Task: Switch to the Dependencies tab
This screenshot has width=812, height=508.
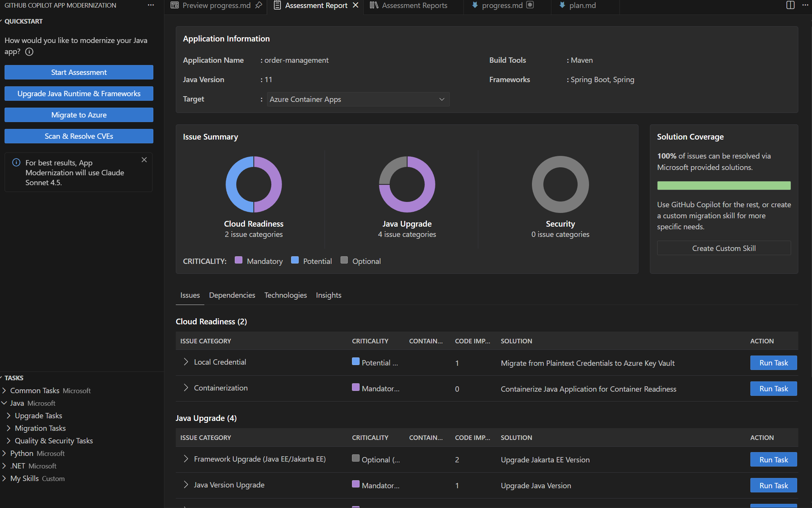Action: point(232,295)
